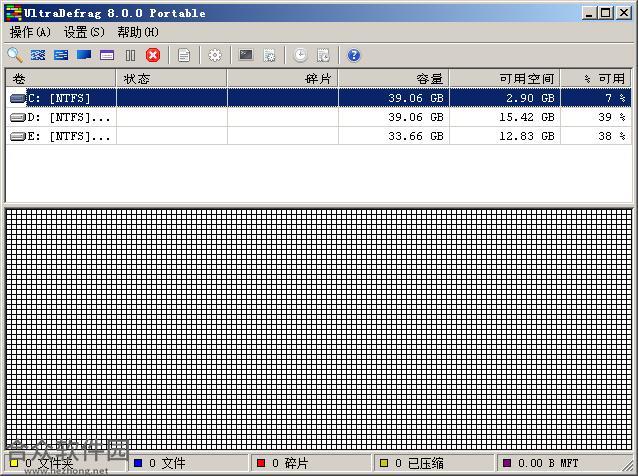Open the 操作(A) menu
The width and height of the screenshot is (638, 476).
[x=30, y=32]
